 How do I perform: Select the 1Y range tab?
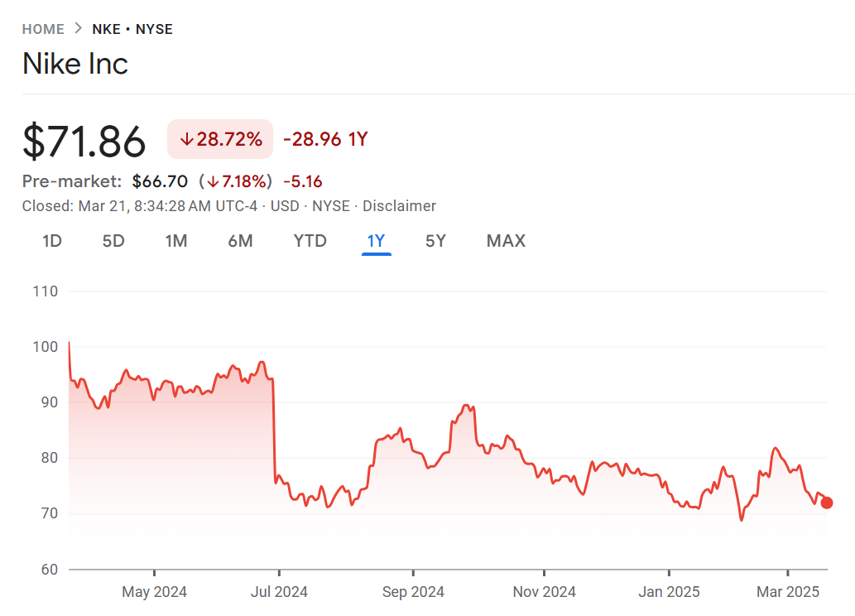point(377,241)
